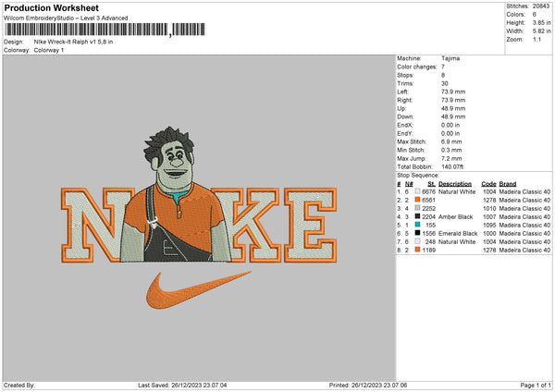Click the Height value "3.85 in"
555x392 pixels.
tap(541, 22)
